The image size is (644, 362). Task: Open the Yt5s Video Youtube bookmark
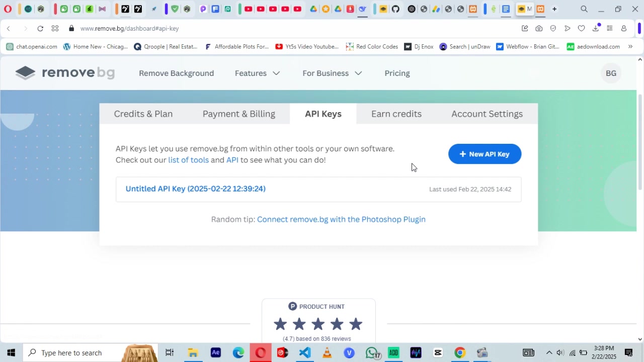307,47
